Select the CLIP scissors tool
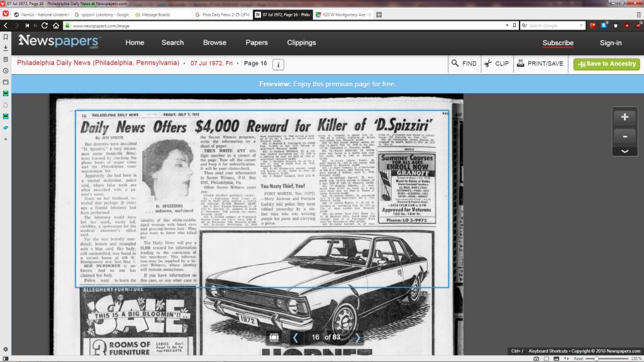The image size is (644, 362). click(x=496, y=63)
